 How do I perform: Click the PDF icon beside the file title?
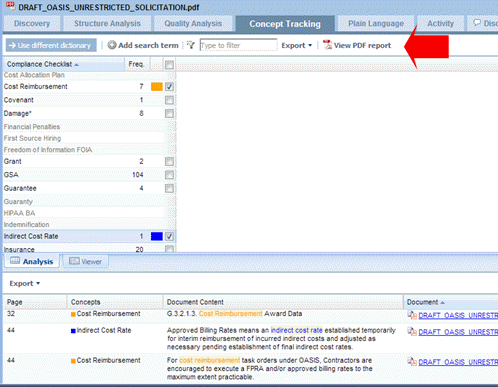coord(10,6)
